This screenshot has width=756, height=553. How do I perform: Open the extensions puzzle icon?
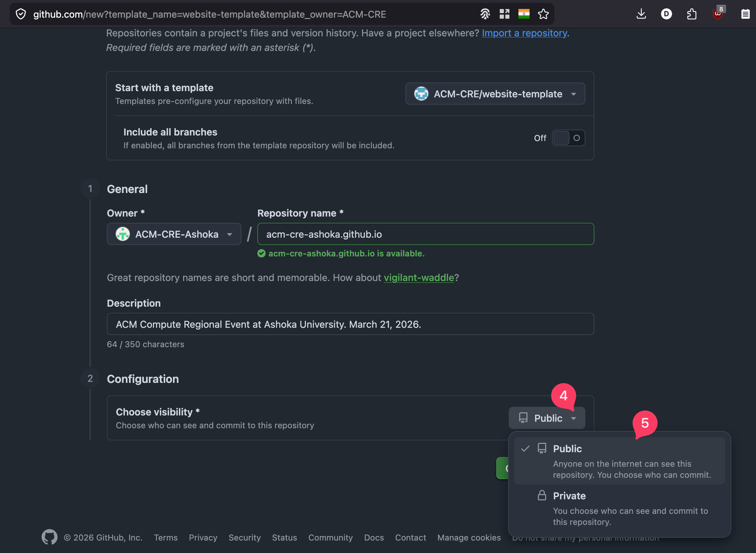691,14
